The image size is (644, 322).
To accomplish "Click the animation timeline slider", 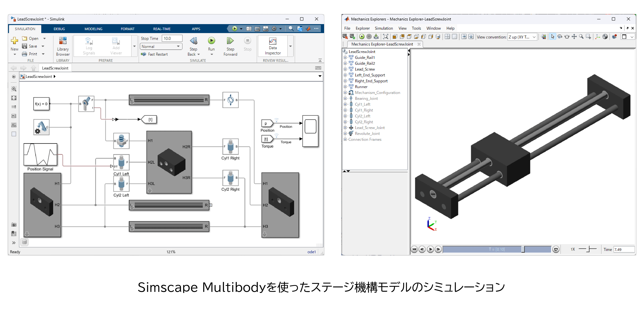I will [497, 249].
